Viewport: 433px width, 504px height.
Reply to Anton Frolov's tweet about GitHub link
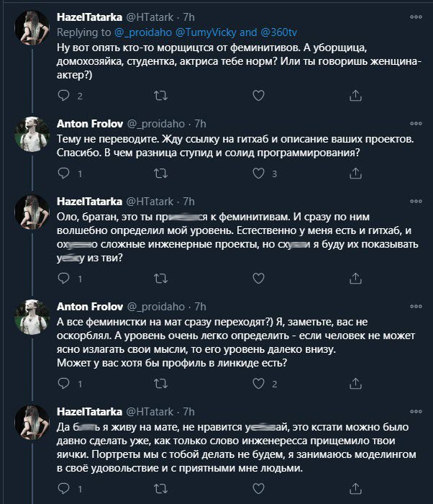63,174
